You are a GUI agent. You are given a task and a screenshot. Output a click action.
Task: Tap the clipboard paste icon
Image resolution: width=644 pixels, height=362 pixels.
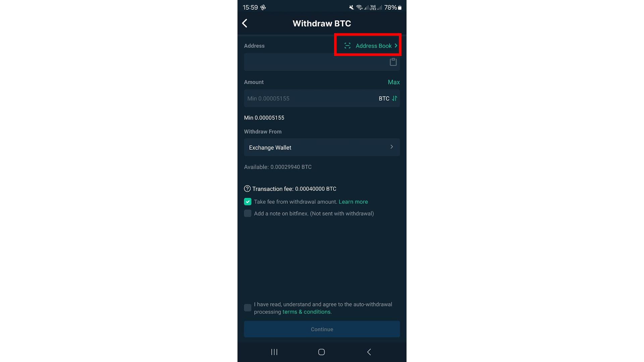pyautogui.click(x=393, y=62)
